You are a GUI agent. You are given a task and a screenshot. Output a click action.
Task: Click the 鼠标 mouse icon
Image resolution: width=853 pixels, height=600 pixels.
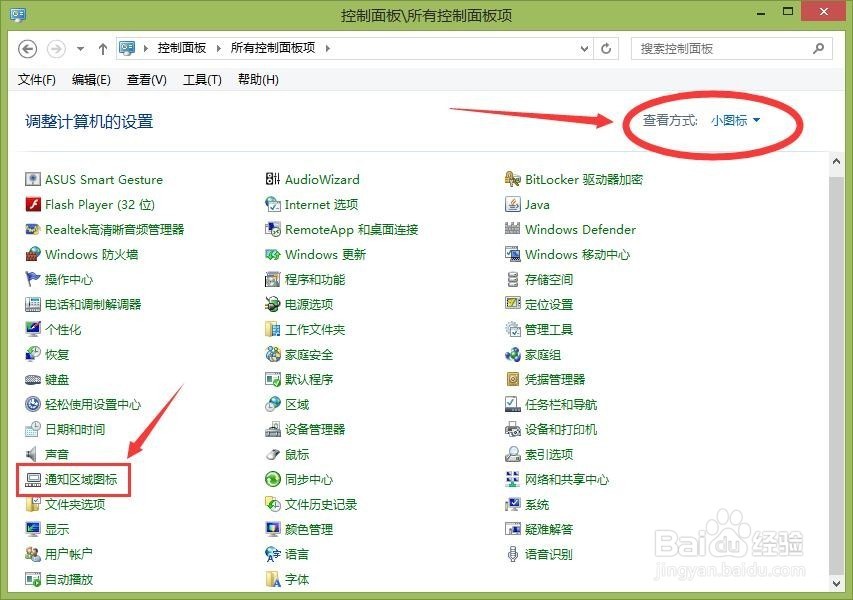[273, 454]
